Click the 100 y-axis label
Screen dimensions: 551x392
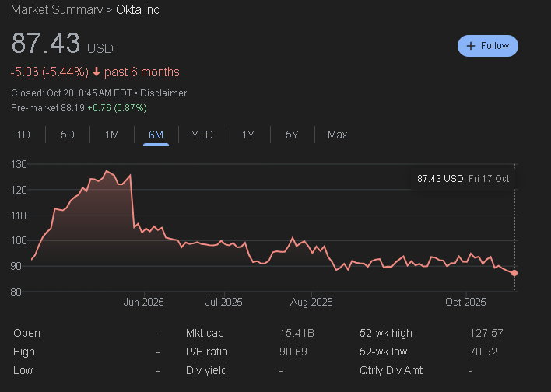click(x=19, y=241)
